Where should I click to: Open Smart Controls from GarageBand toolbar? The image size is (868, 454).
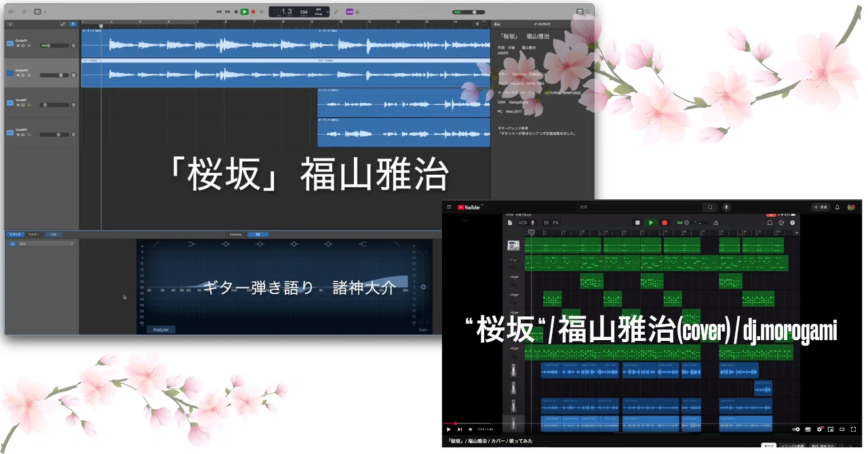(x=37, y=12)
